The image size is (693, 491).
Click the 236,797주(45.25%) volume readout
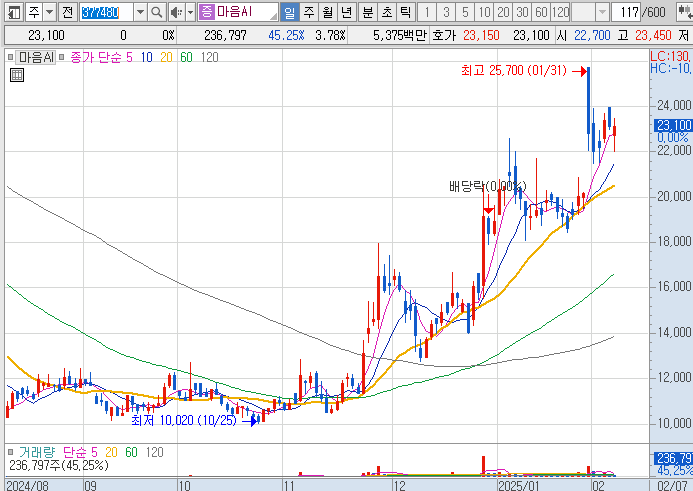[x=59, y=465]
